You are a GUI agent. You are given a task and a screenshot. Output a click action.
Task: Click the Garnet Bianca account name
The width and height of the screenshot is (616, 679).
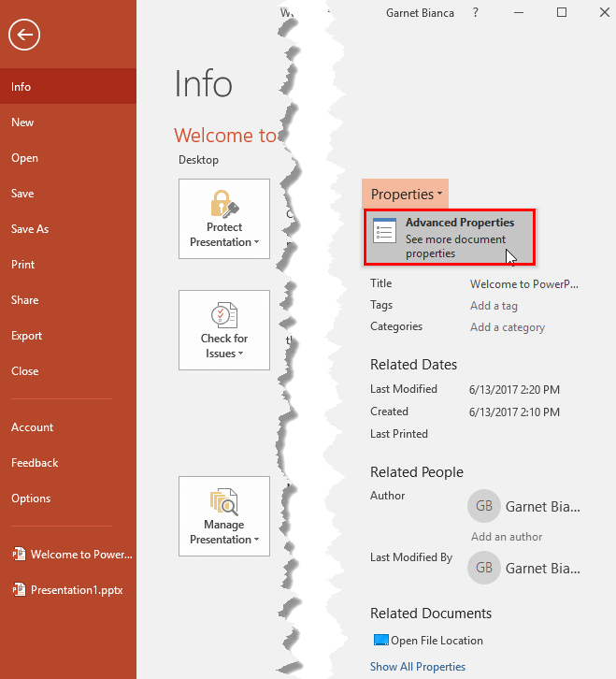[x=420, y=13]
